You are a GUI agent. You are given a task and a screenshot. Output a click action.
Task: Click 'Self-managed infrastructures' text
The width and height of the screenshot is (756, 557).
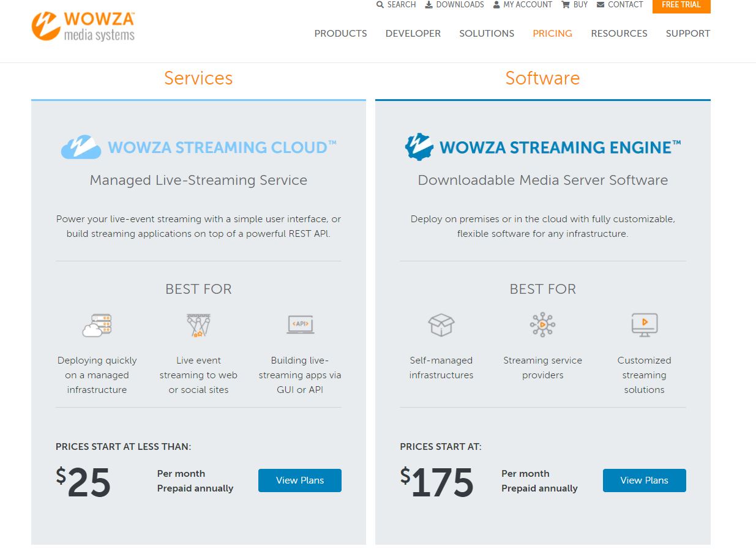pyautogui.click(x=441, y=368)
